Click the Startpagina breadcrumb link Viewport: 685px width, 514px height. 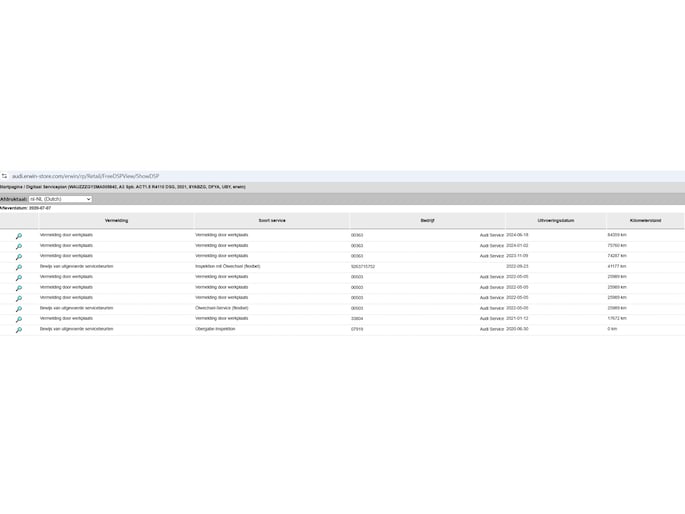[11, 187]
